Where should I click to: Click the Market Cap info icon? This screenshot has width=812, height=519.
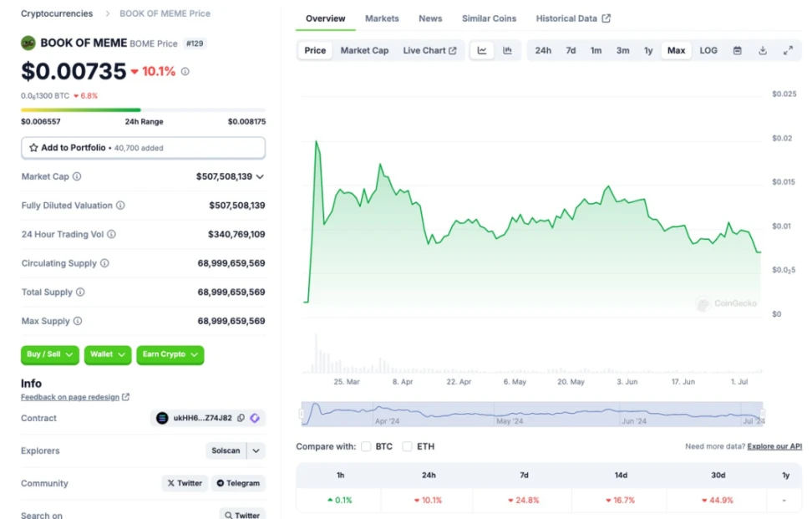pos(77,176)
